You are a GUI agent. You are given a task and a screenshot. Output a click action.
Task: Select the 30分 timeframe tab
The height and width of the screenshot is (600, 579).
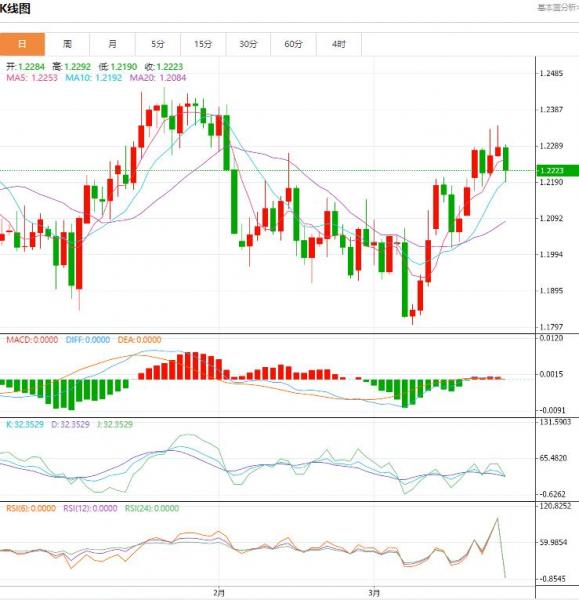click(x=248, y=44)
